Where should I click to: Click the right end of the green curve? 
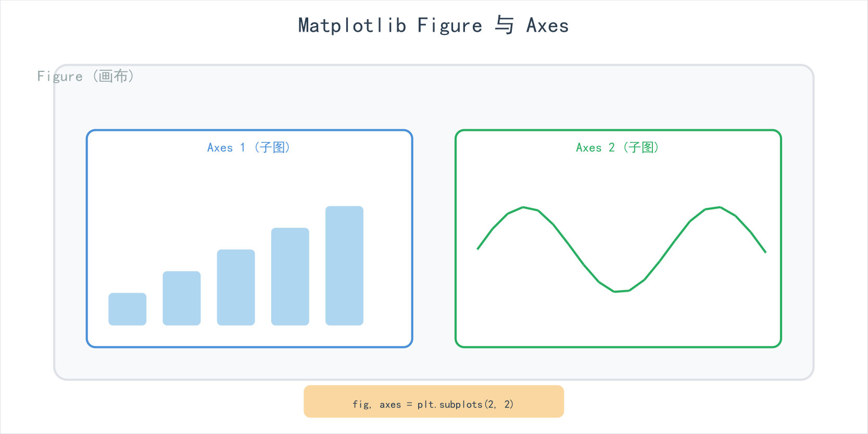[x=765, y=252]
